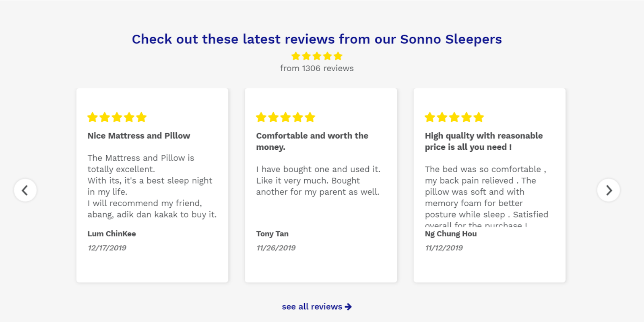Image resolution: width=644 pixels, height=322 pixels.
Task: Click the 11/12/2019 review date
Action: (x=444, y=248)
